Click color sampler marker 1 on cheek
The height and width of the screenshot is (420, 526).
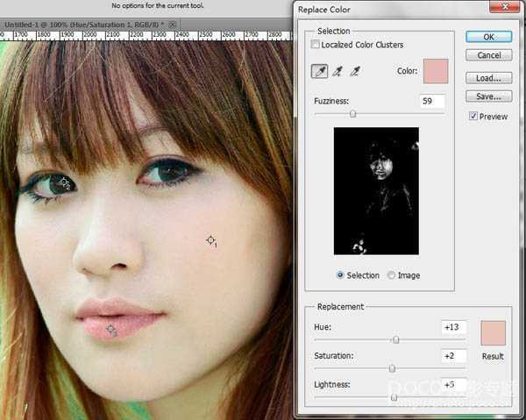[x=210, y=239]
